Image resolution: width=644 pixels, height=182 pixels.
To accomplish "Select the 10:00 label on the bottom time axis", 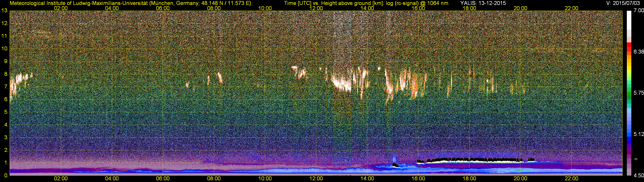I will (265, 179).
